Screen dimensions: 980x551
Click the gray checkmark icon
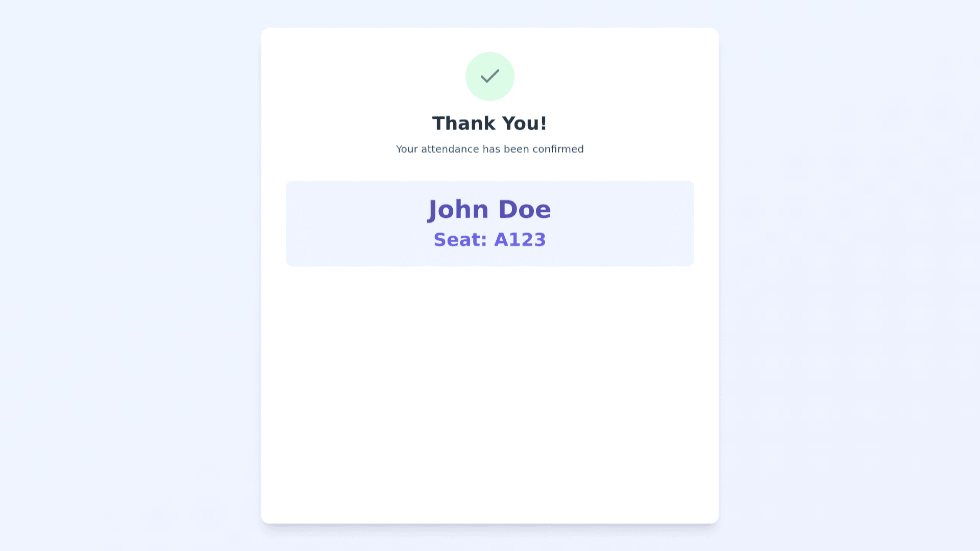[490, 77]
